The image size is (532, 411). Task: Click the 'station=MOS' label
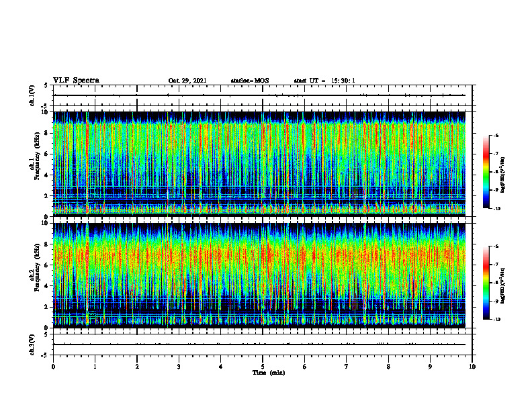[x=250, y=81]
